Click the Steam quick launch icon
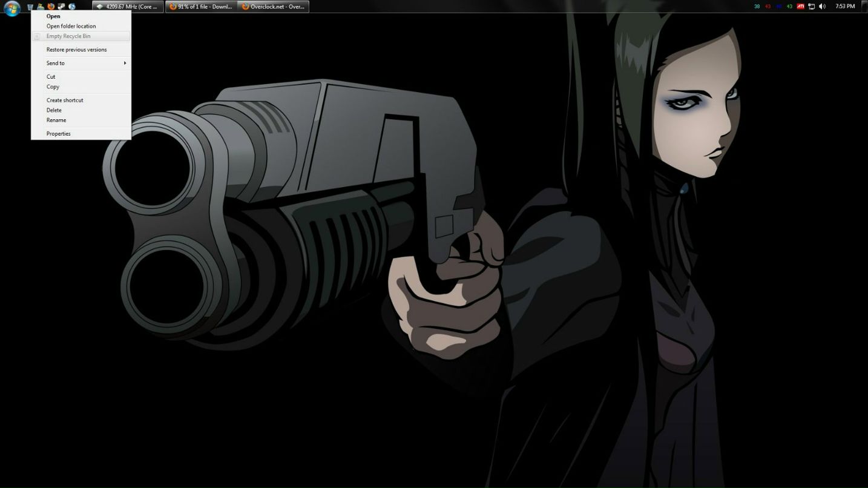Screen dimensions: 868x488 click(x=61, y=7)
